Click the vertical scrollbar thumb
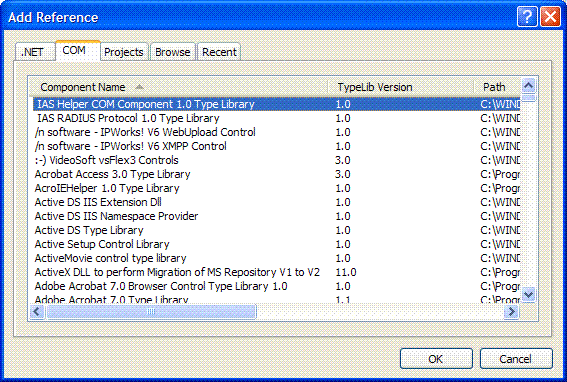This screenshot has height=382, width=567. pos(529,98)
